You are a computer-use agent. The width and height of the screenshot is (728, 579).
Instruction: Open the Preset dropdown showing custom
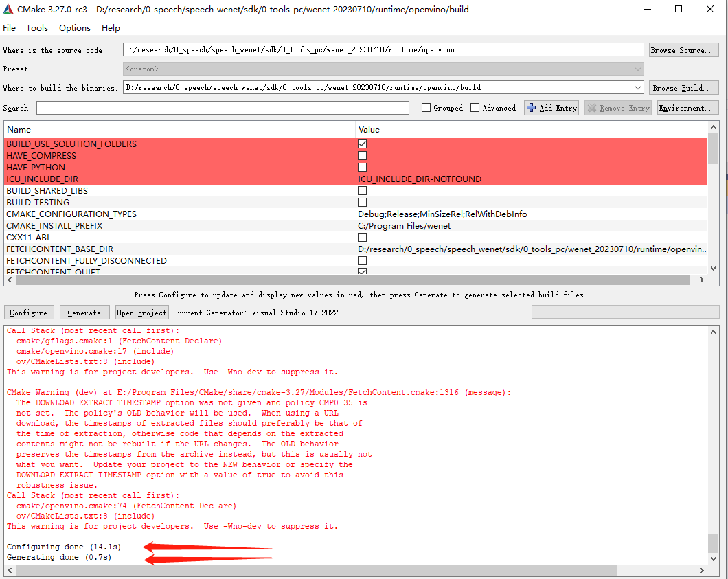click(638, 68)
